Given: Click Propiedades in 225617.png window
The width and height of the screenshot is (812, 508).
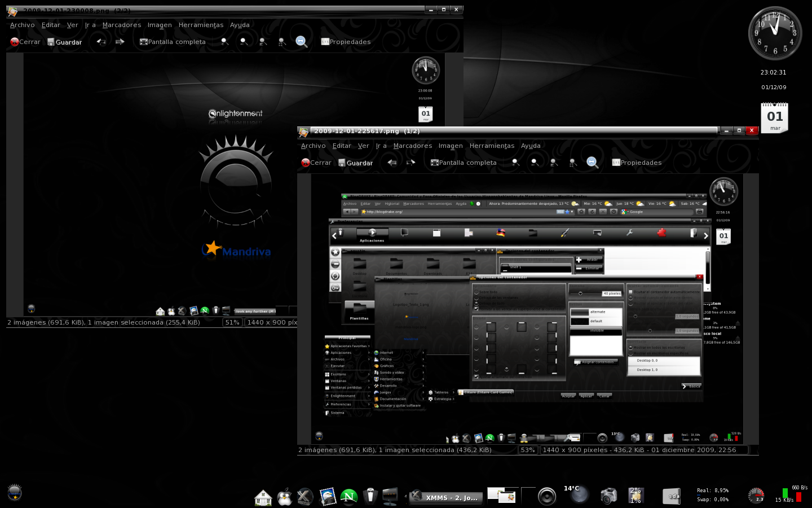Looking at the screenshot, I should pos(637,163).
